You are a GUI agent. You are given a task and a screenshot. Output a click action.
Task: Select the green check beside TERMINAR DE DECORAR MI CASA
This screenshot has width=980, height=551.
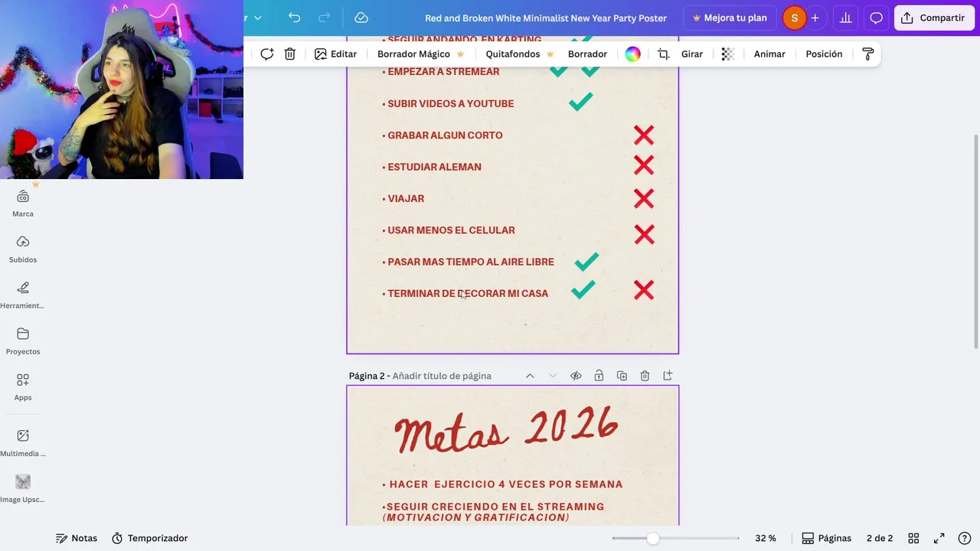(583, 289)
